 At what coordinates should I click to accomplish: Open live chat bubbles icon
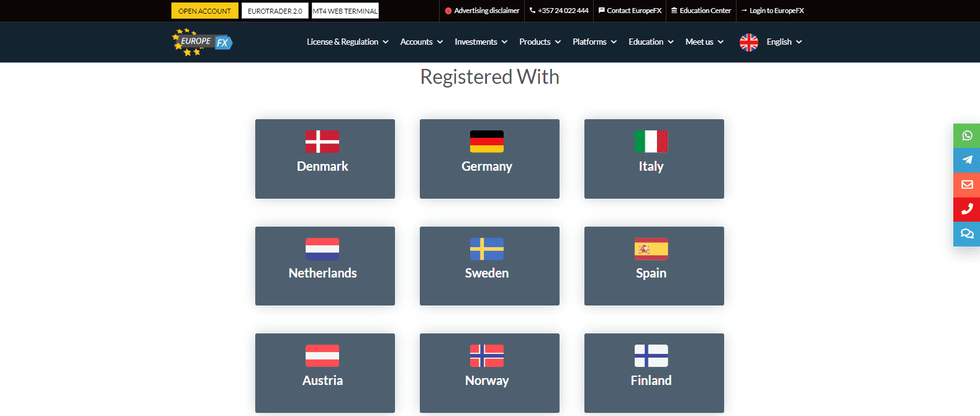(x=966, y=233)
